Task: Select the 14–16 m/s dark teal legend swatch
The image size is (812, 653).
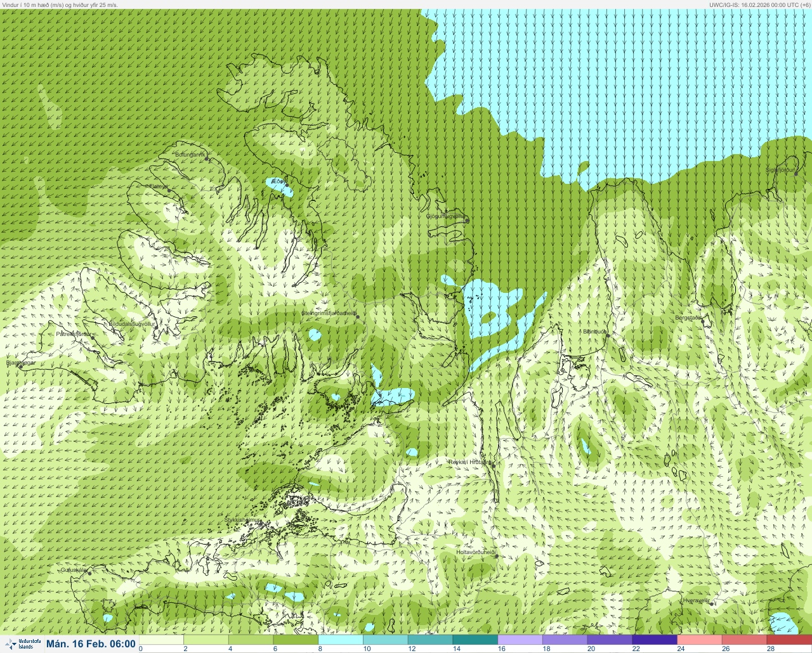Action: [475, 640]
